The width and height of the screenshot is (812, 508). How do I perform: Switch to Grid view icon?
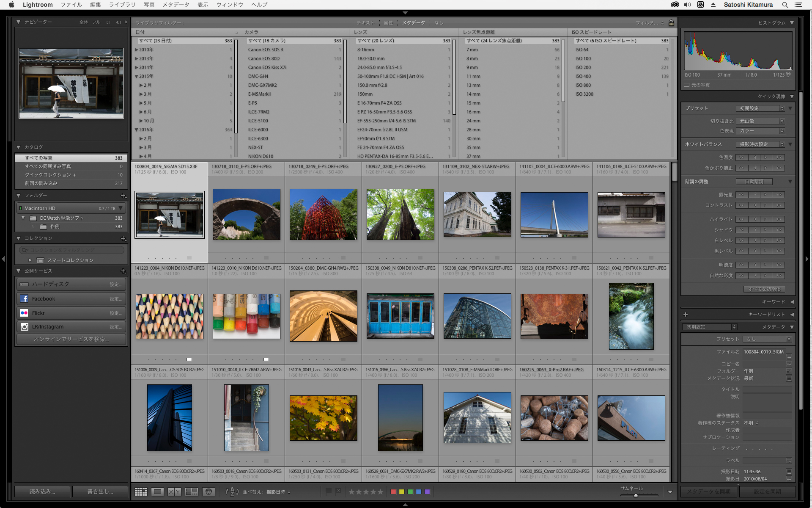[x=141, y=491]
